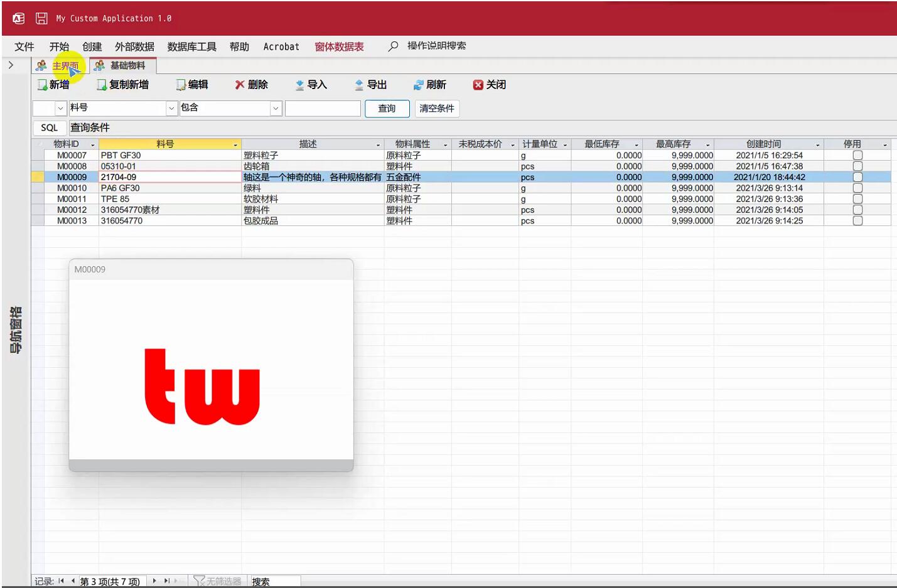Click the 导航窗格 vertical navigation pane bar

point(16,330)
